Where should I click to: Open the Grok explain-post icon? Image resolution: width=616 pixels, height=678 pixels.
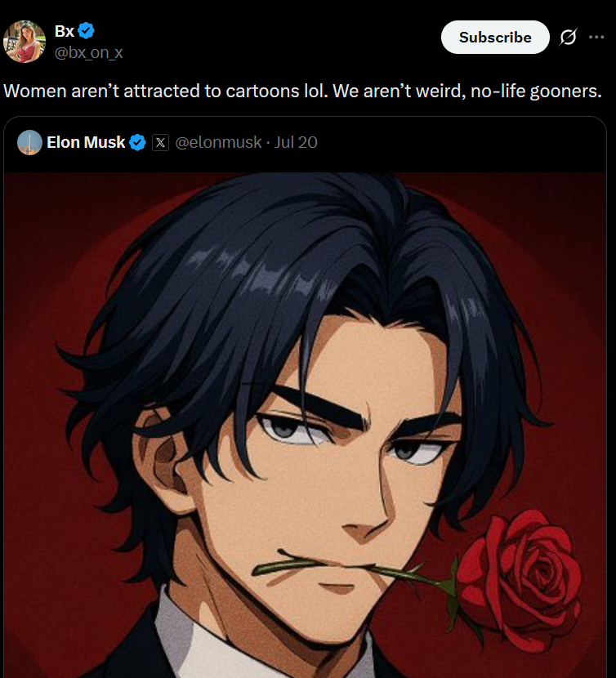(569, 38)
